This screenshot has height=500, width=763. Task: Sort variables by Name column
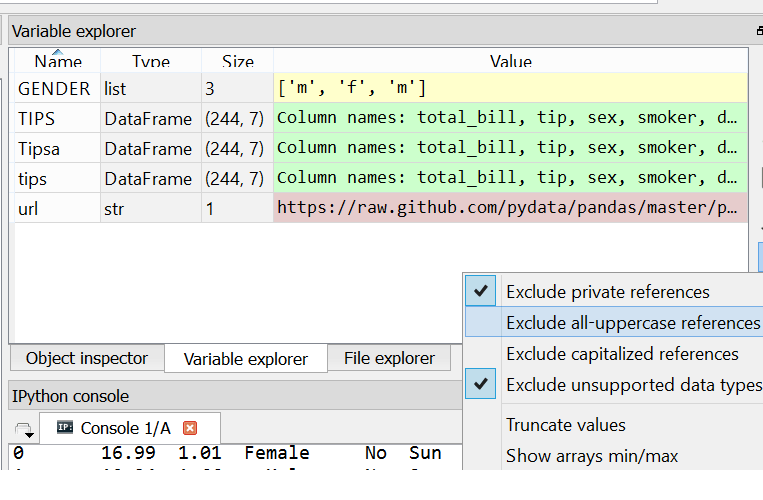click(x=57, y=61)
